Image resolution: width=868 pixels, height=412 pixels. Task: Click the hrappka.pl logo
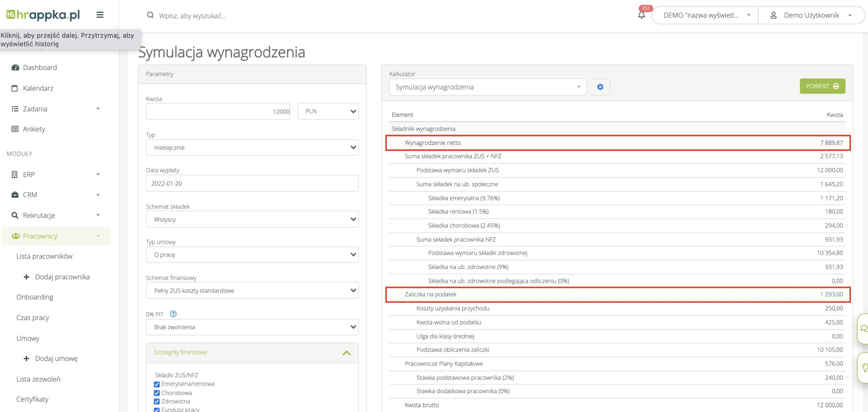[x=43, y=15]
